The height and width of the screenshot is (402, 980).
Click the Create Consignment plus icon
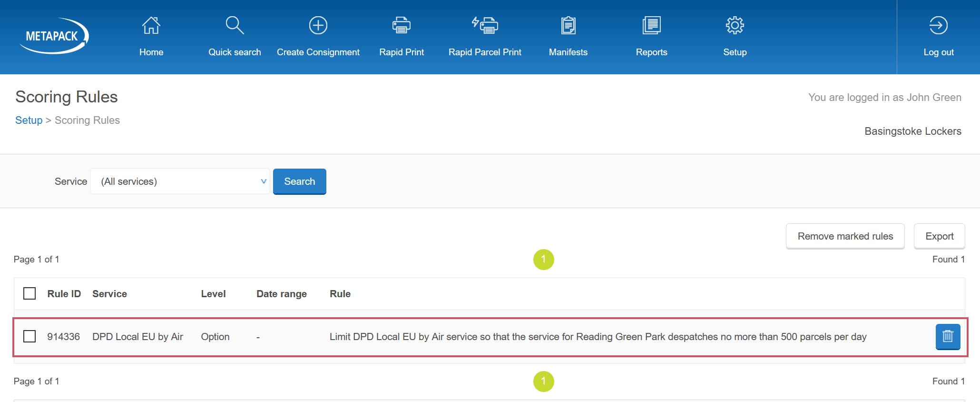point(318,25)
